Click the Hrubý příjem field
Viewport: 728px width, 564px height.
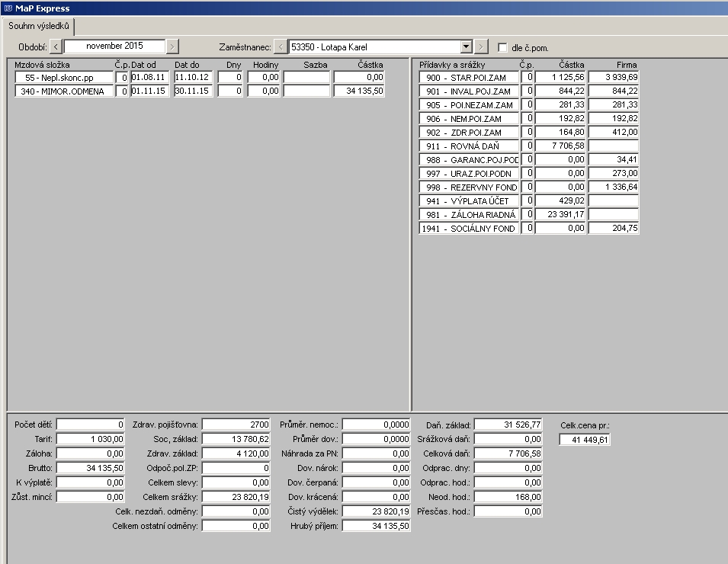click(x=377, y=526)
